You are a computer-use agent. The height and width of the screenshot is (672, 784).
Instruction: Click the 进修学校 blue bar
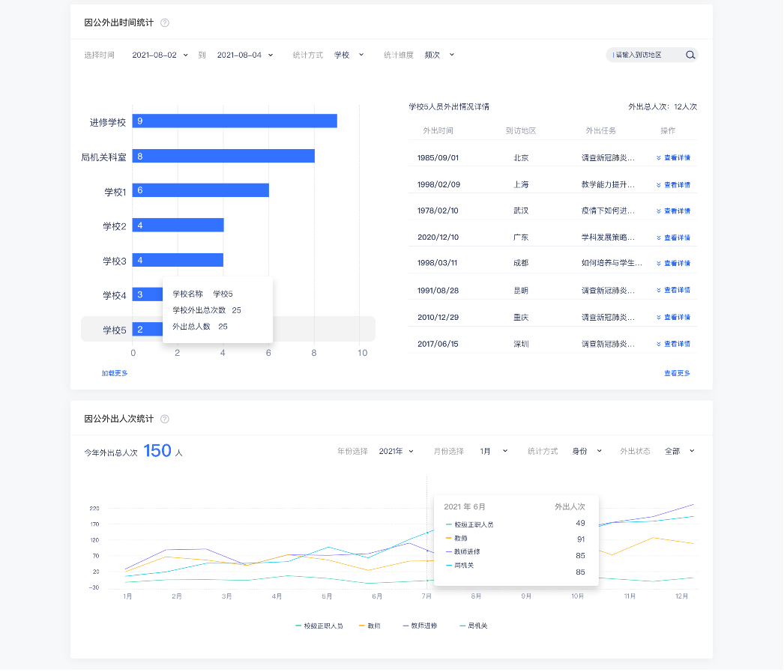[x=235, y=121]
